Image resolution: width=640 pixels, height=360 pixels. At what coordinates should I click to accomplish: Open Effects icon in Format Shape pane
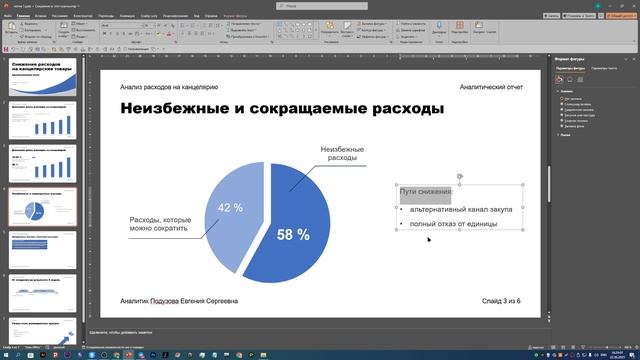pyautogui.click(x=570, y=79)
